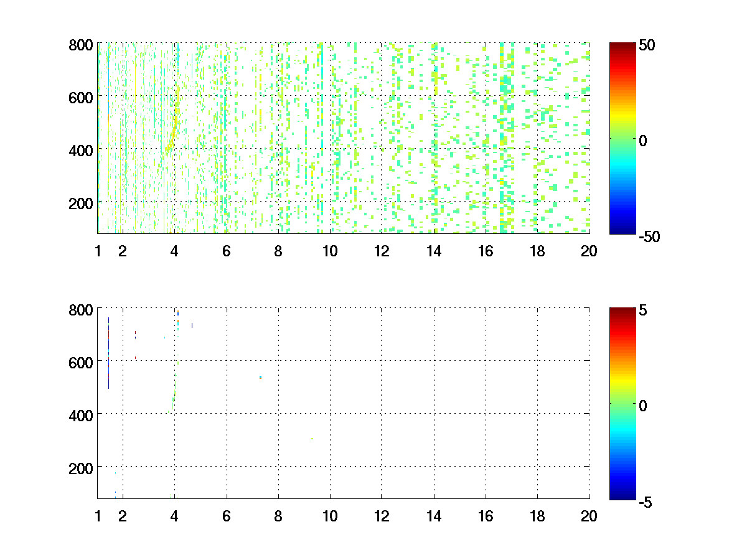Click x-axis tick "16" under the dense heatmap
The width and height of the screenshot is (747, 560).
coord(486,251)
